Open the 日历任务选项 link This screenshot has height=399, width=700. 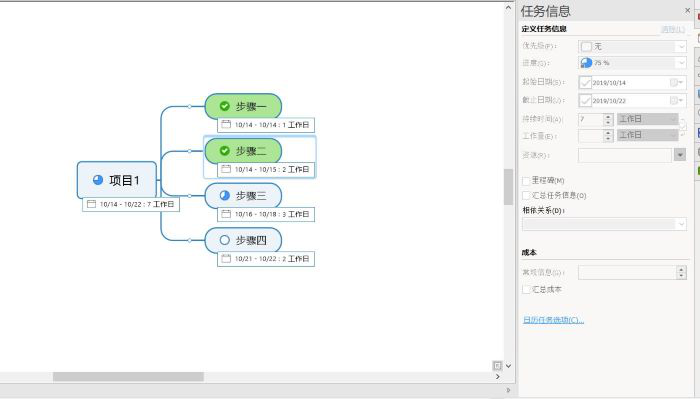click(553, 320)
